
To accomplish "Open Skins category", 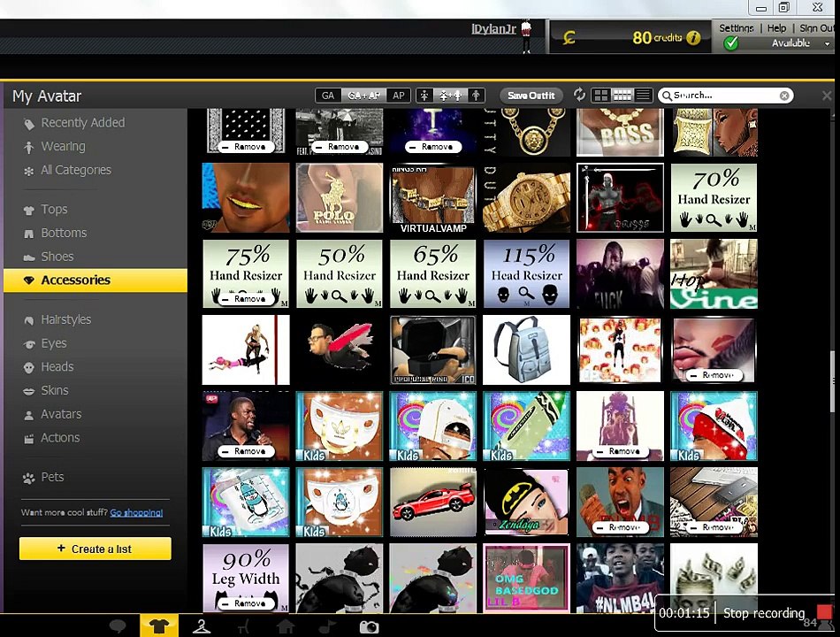I will coord(54,390).
